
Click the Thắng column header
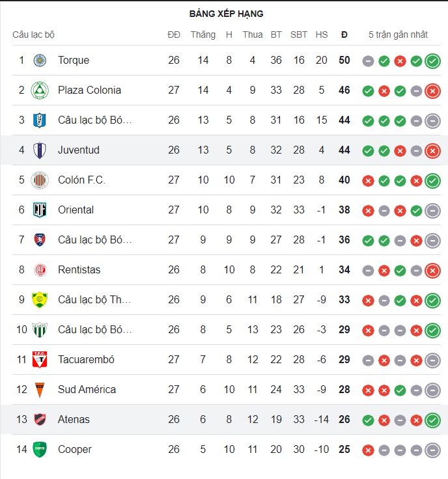click(203, 34)
